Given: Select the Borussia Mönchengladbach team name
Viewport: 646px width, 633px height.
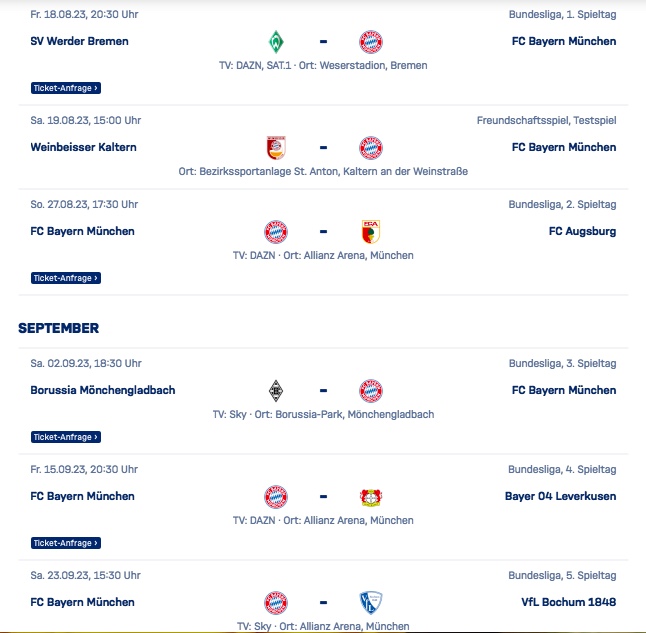Looking at the screenshot, I should click(103, 390).
